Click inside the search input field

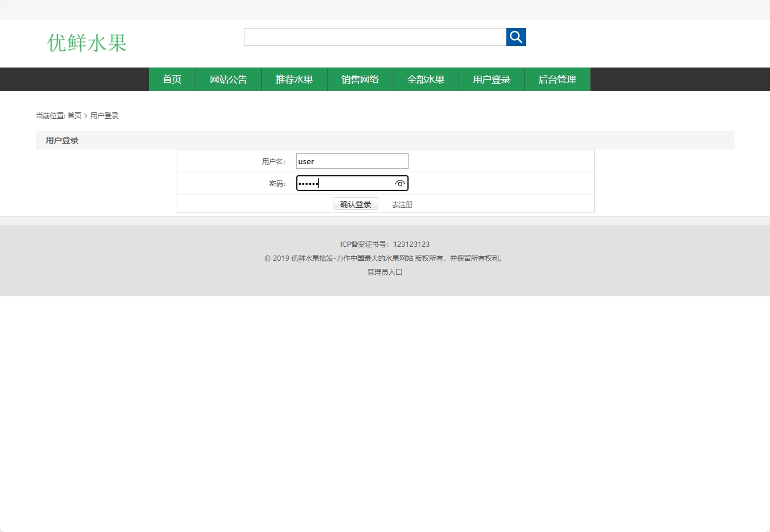(374, 37)
